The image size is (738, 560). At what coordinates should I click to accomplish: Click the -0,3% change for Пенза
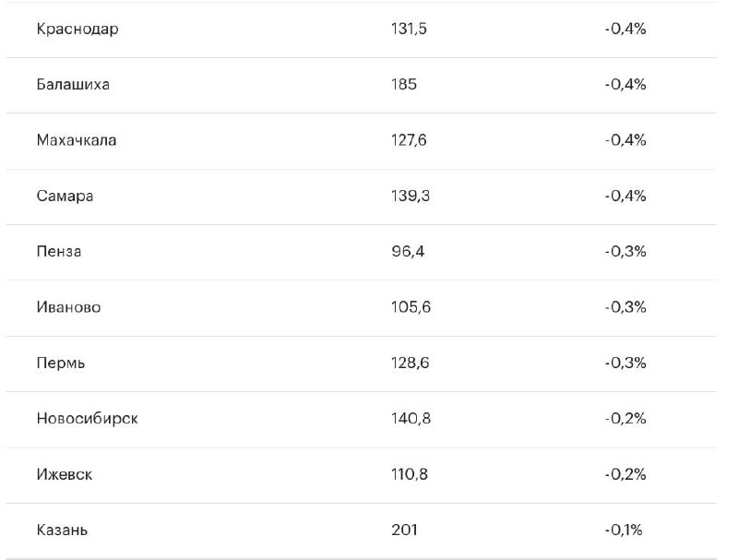(625, 252)
